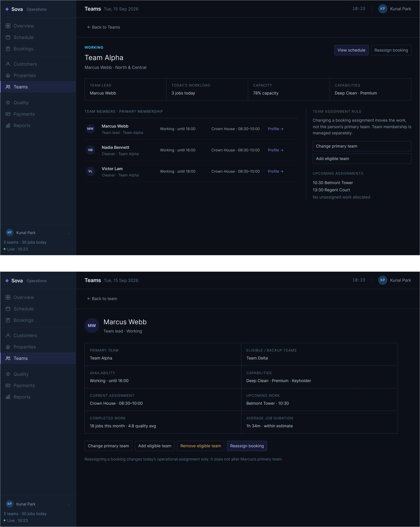
Task: Click the large MW avatar beside the Marcus Webb heading
Action: [x=92, y=325]
